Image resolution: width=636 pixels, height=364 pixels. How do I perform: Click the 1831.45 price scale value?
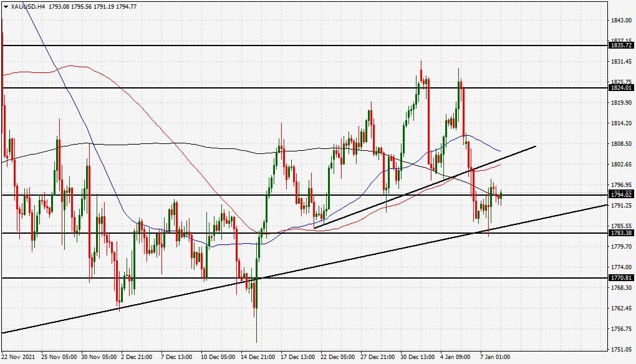621,62
